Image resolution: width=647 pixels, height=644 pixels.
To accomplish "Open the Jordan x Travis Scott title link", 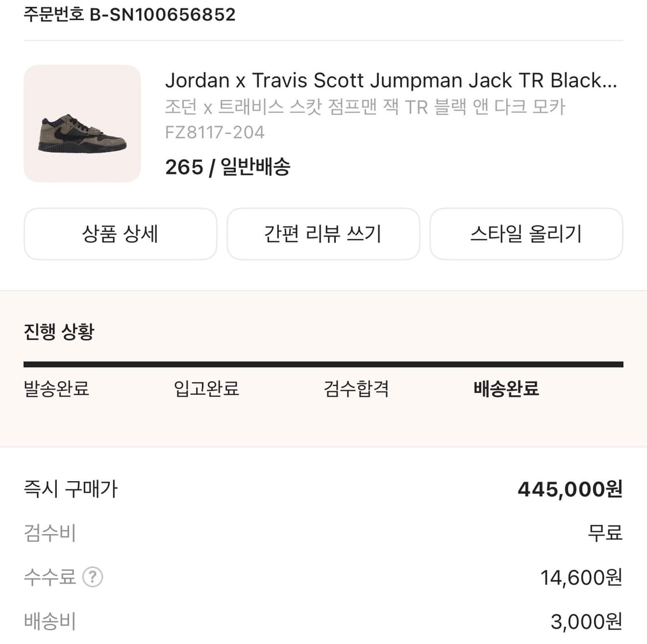I will point(391,81).
